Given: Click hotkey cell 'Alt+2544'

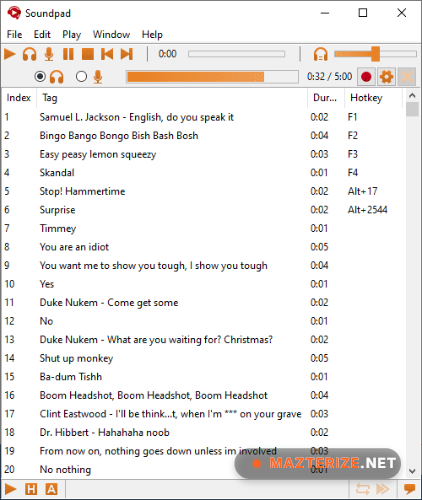Looking at the screenshot, I should pos(367,210).
